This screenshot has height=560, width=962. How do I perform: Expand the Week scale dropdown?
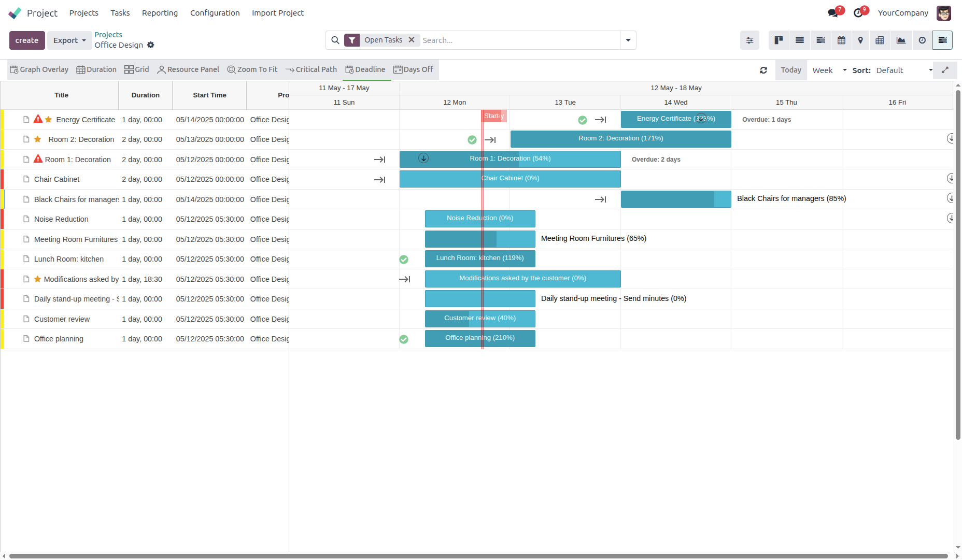pos(829,70)
